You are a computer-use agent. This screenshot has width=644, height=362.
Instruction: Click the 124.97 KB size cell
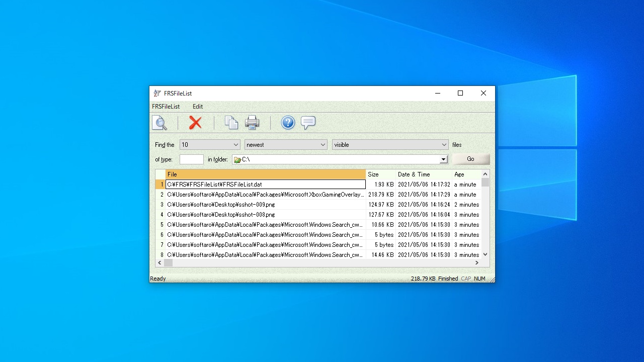[381, 205]
